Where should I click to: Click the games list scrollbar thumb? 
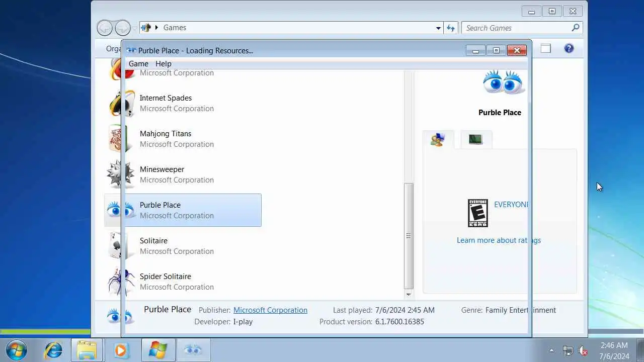point(409,236)
